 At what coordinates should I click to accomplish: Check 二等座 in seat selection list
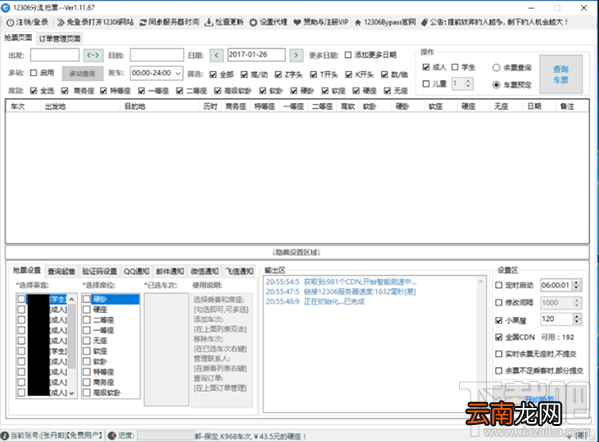pyautogui.click(x=87, y=320)
